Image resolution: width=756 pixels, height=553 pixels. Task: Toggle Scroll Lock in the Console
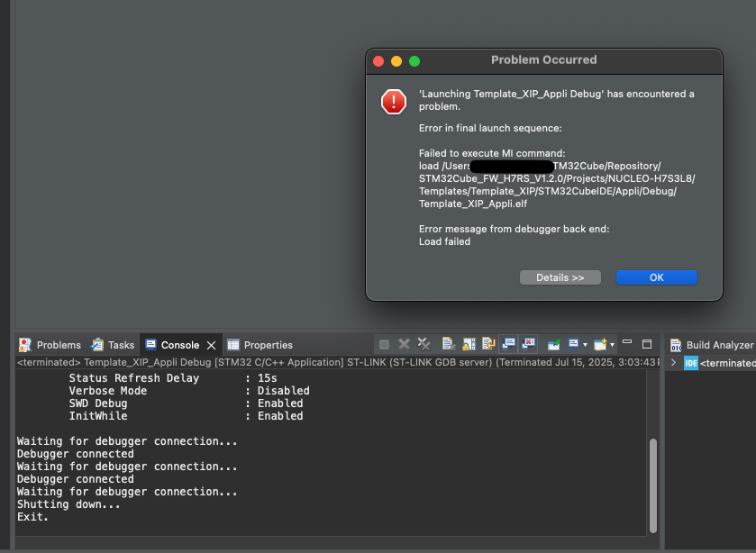click(x=468, y=344)
